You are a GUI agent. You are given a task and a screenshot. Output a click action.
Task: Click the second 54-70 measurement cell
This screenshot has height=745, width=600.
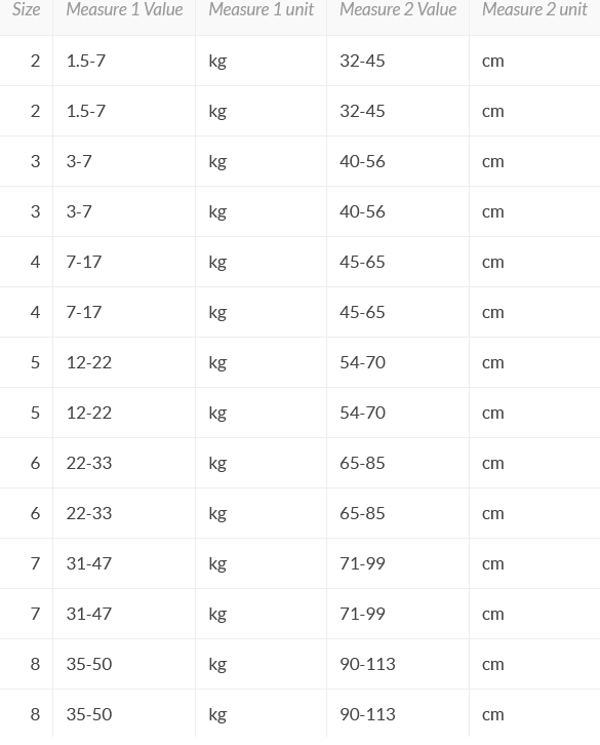[x=362, y=413]
